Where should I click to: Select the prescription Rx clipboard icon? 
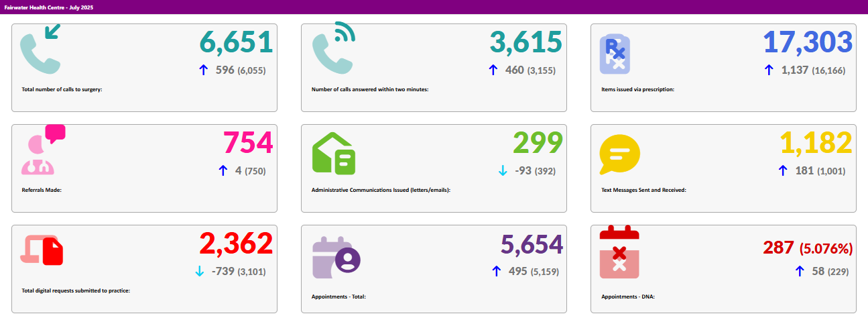tap(615, 54)
